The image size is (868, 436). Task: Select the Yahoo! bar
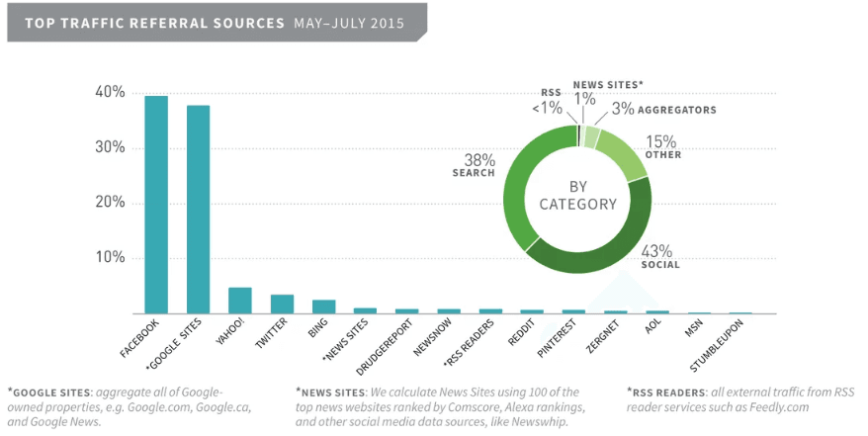click(x=239, y=301)
